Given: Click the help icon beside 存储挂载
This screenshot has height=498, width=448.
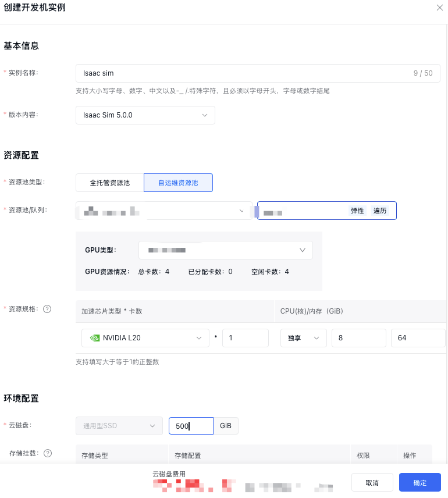Looking at the screenshot, I should click(x=48, y=453).
